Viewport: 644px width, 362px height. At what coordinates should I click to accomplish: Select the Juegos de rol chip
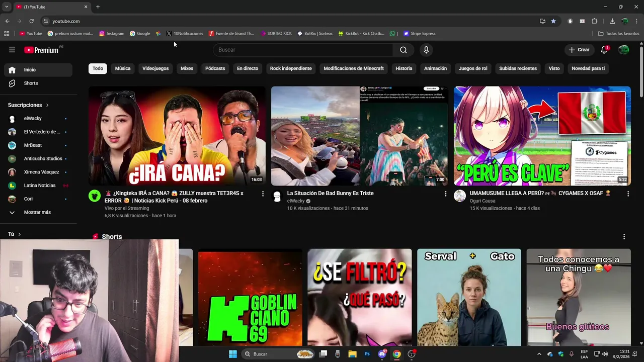click(x=473, y=68)
